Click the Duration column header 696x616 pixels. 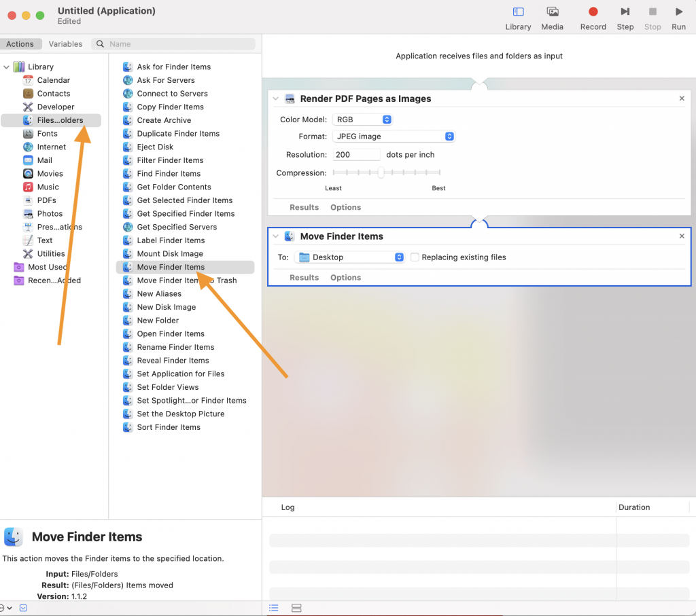(x=634, y=507)
